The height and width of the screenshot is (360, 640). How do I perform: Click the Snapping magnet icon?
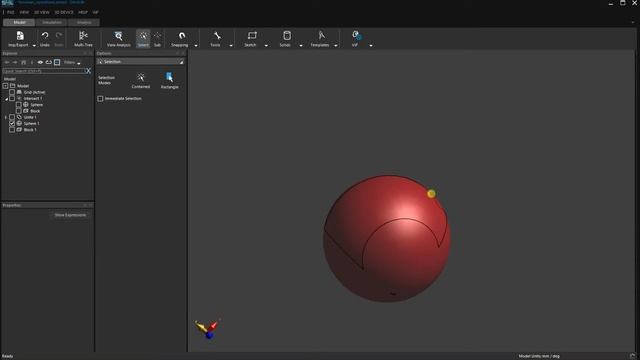coord(182,36)
